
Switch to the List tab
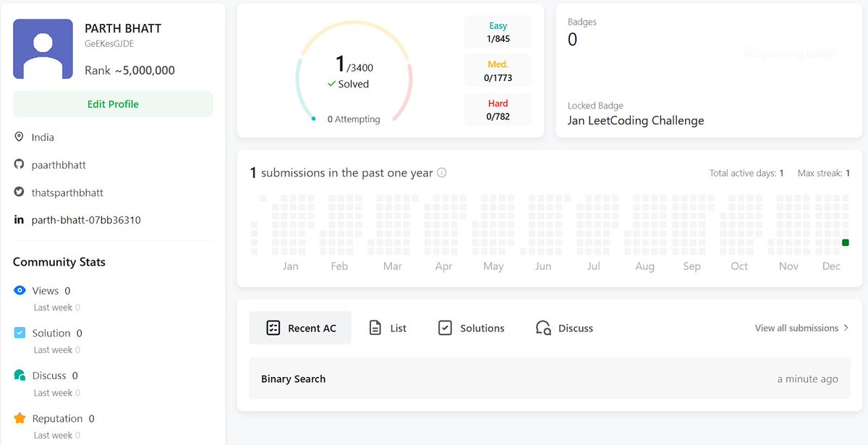[x=388, y=328]
